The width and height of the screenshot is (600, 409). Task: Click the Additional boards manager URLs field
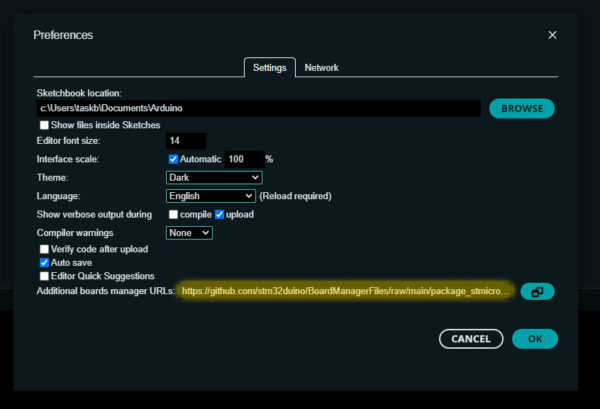pyautogui.click(x=346, y=292)
